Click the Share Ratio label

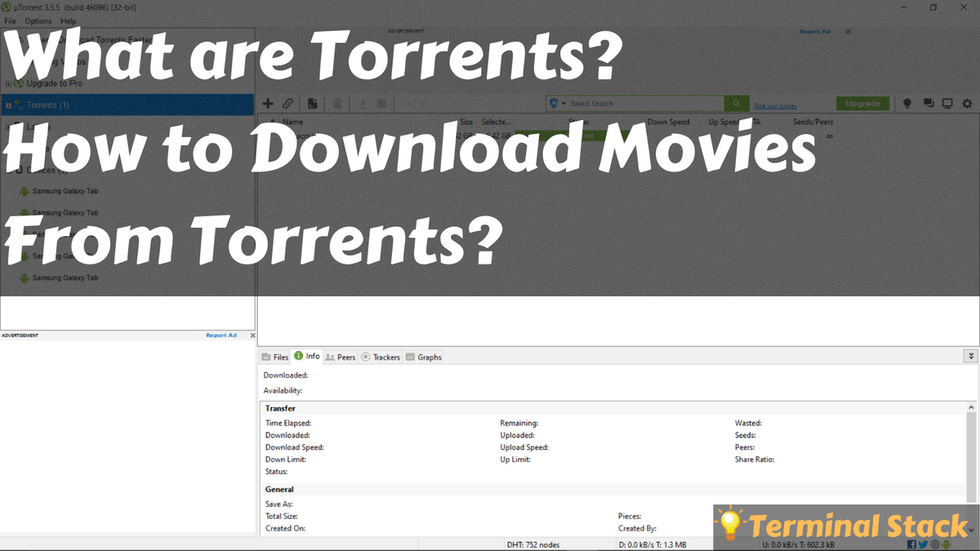755,460
